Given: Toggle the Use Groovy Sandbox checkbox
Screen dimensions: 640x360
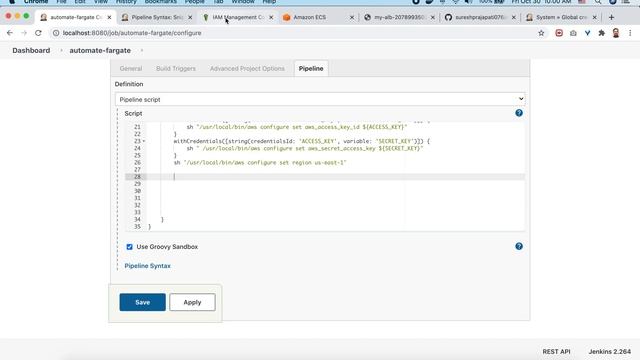Looking at the screenshot, I should [x=129, y=247].
